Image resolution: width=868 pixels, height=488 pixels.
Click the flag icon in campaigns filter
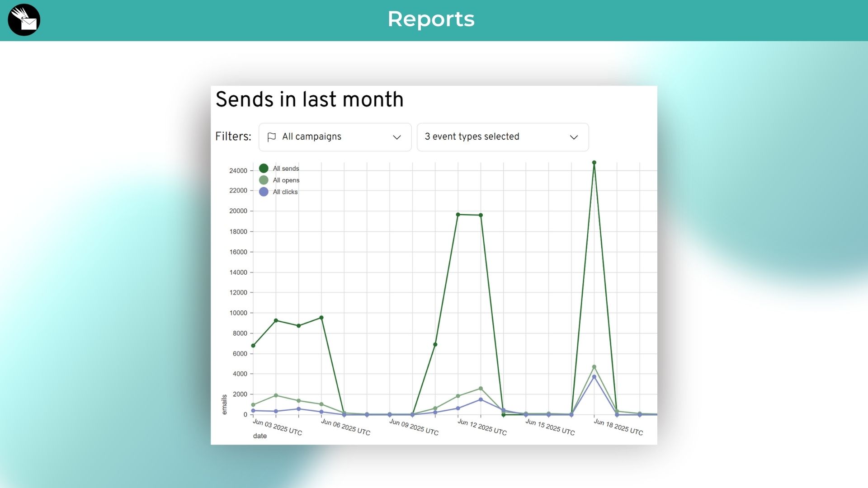point(271,137)
